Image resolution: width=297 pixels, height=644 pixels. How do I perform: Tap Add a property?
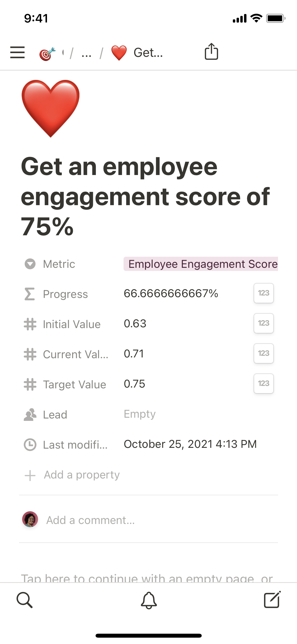pos(82,475)
